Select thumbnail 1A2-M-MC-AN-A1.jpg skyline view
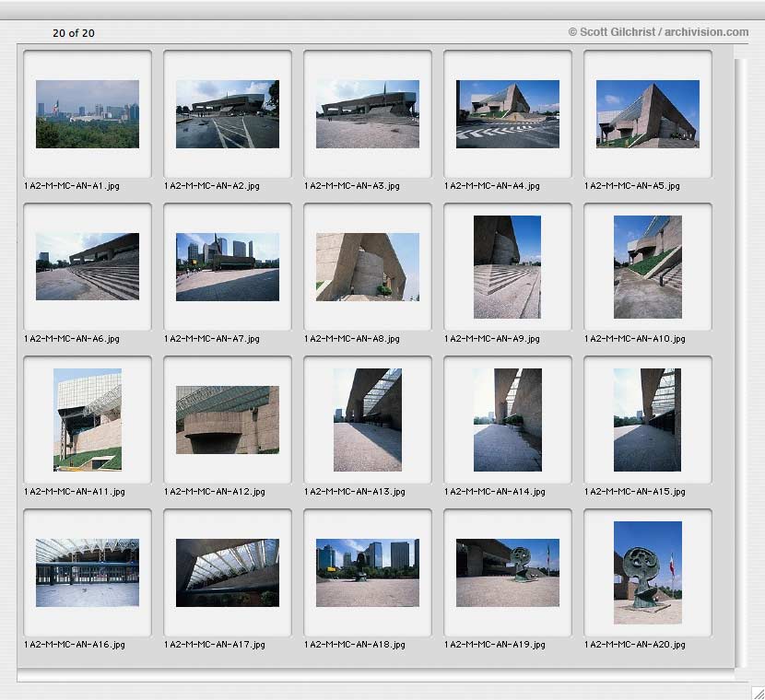 pyautogui.click(x=88, y=114)
